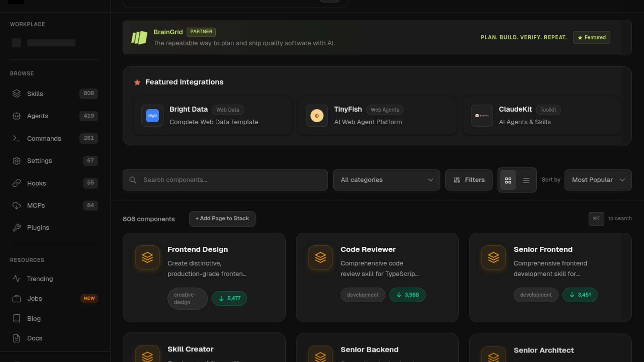Screen dimensions: 644x362
Task: Toggle the Featured star badge
Action: tap(591, 38)
